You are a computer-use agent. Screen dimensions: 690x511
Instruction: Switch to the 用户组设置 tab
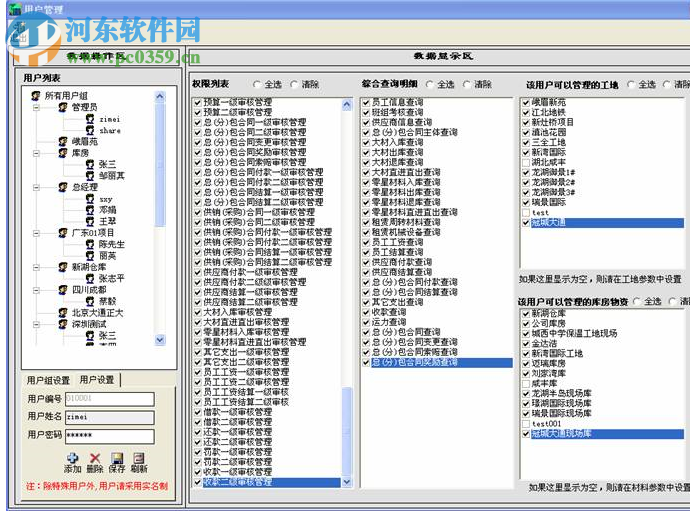pos(48,380)
